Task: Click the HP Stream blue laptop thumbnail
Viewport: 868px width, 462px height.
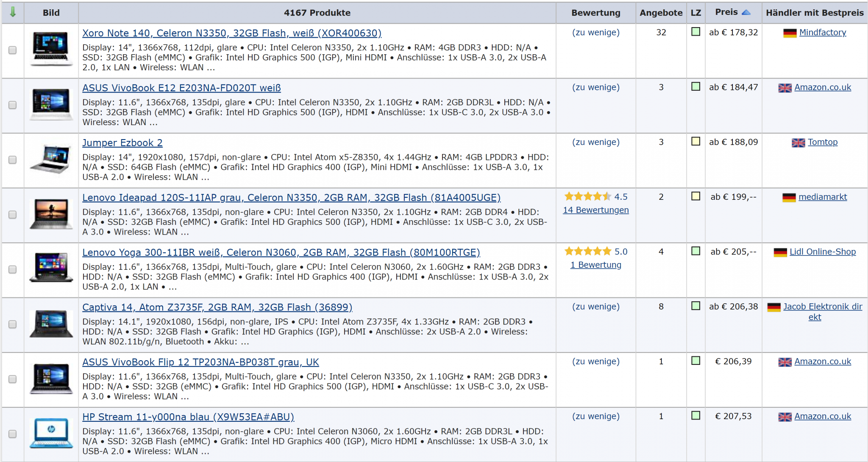Action: (51, 434)
